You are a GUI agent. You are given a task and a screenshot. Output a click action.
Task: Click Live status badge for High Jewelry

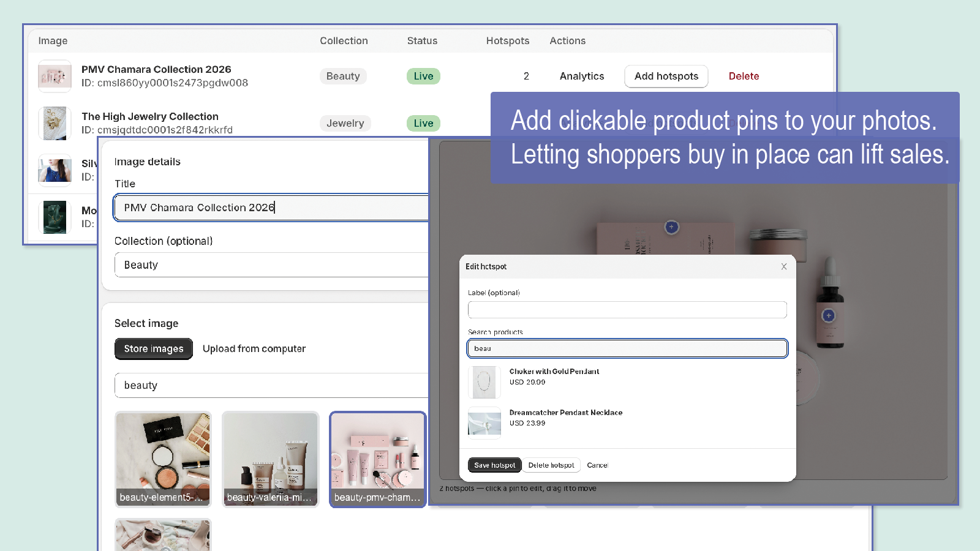423,123
